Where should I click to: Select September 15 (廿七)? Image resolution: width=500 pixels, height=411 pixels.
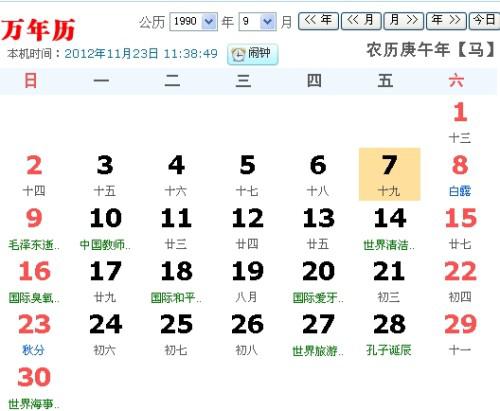[460, 228]
